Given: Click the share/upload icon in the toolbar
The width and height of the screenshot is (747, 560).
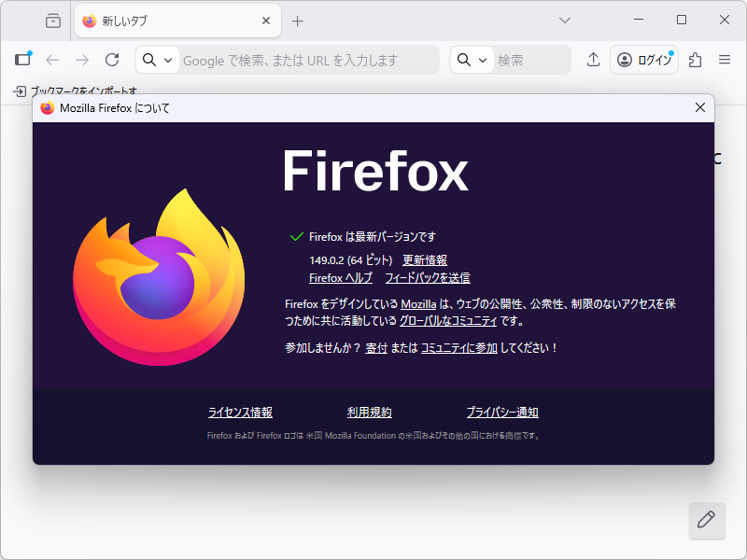Looking at the screenshot, I should tap(592, 59).
